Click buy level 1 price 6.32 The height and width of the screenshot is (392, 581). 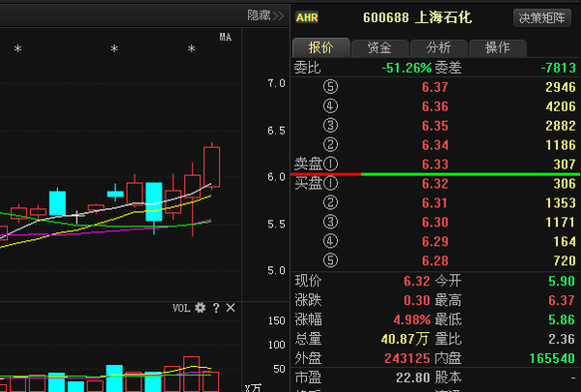[435, 183]
